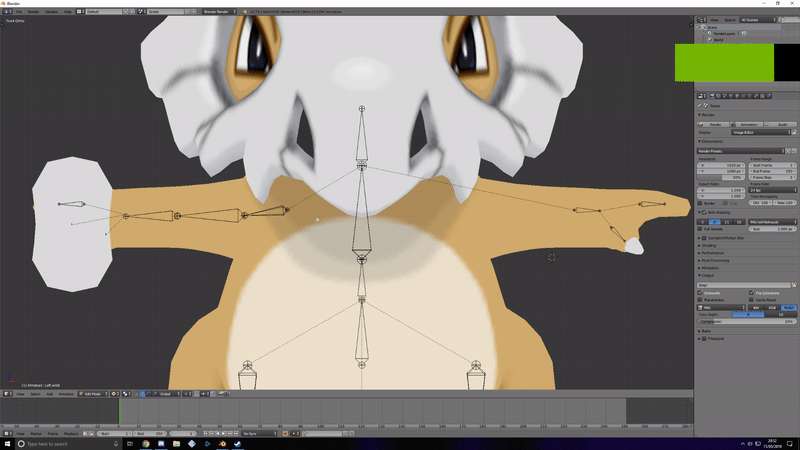Open the Select menu in 3D view header

tap(35, 394)
